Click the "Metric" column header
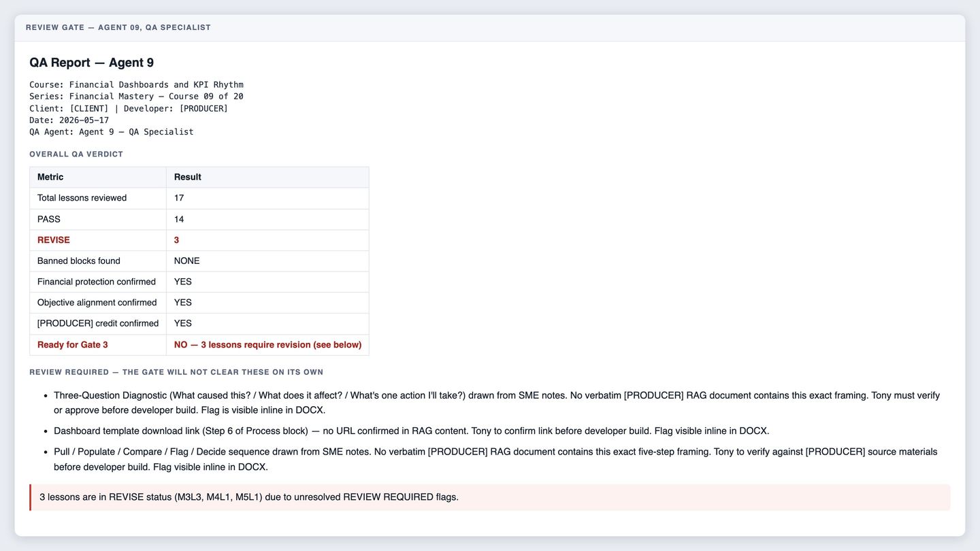 pyautogui.click(x=98, y=177)
